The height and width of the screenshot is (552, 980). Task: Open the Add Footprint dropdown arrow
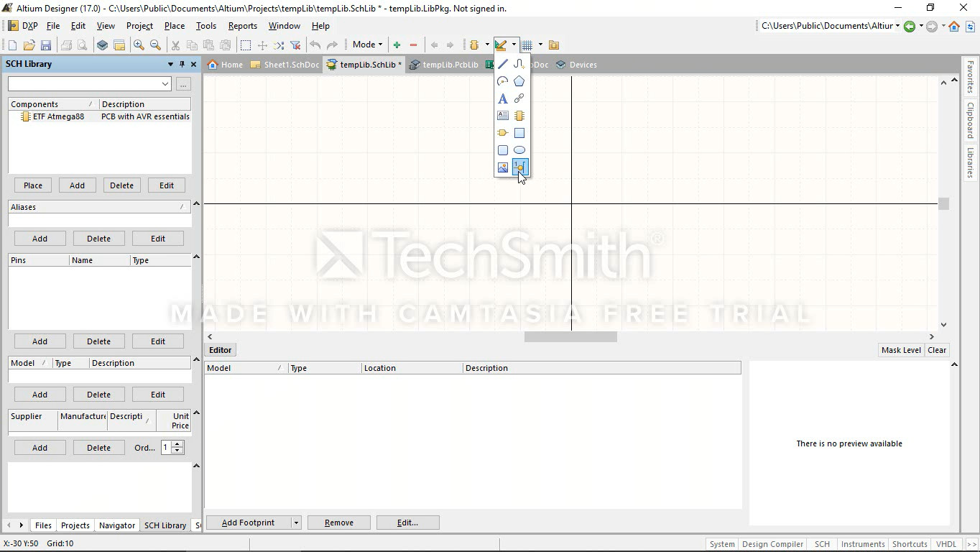point(295,523)
